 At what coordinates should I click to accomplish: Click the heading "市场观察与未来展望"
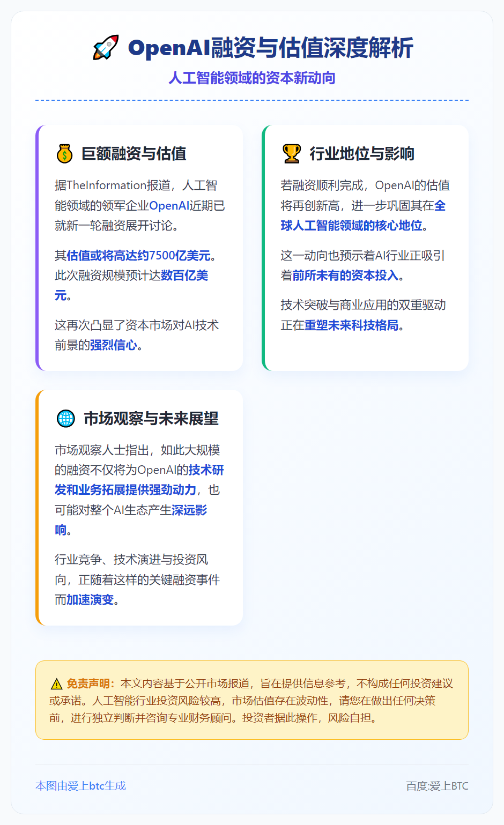click(151, 419)
